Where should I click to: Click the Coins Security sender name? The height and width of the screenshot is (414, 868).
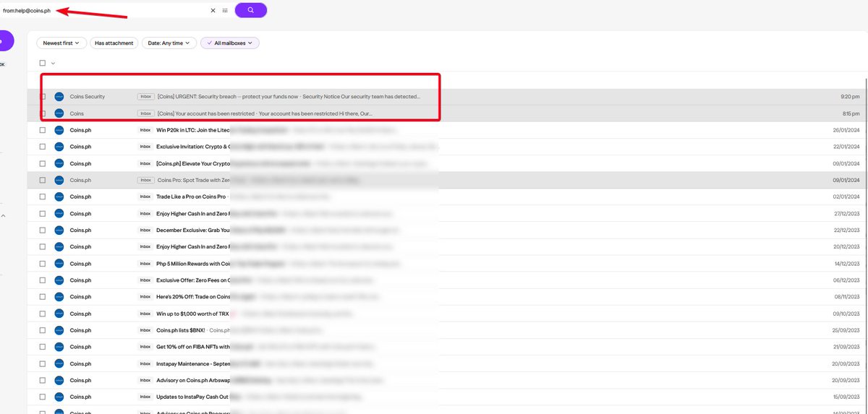[x=88, y=96]
